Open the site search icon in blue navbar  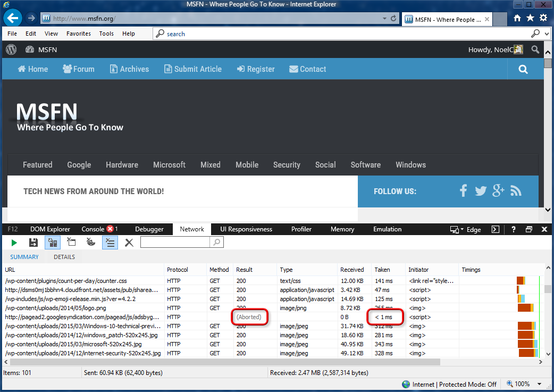click(523, 69)
